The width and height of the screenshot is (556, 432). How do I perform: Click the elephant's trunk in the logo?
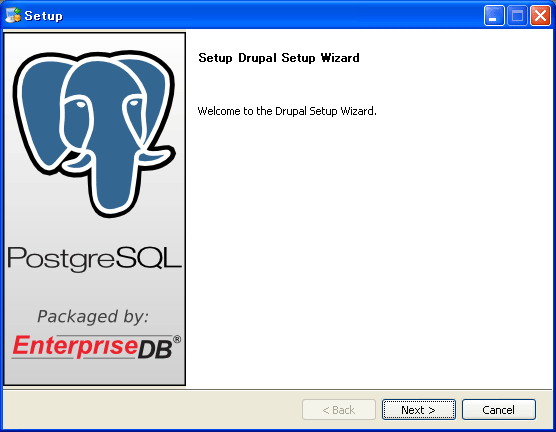pyautogui.click(x=114, y=181)
